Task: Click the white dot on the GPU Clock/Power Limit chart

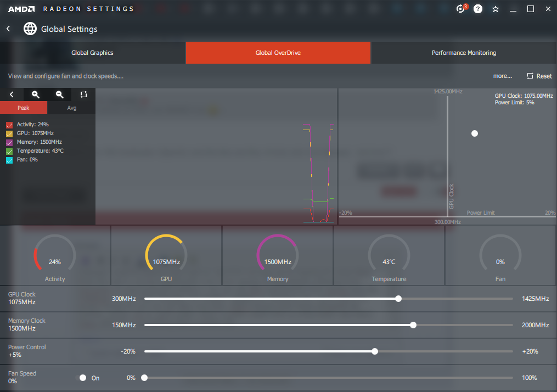Action: [475, 133]
